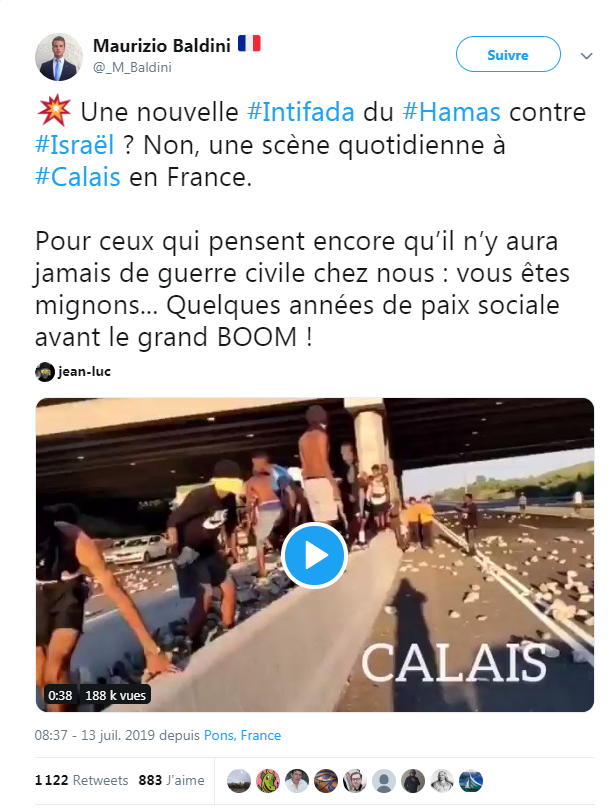
Task: Click the first liker avatar icon
Action: pos(239,781)
